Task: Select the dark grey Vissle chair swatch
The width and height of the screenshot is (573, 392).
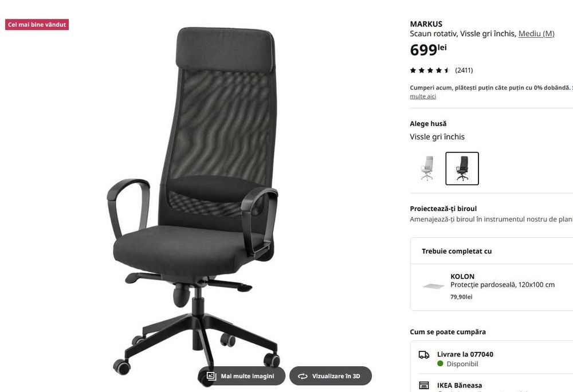Action: pyautogui.click(x=462, y=168)
